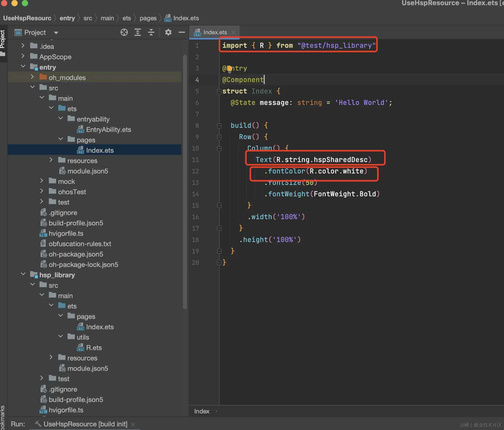
Task: Click the Index.ets file icon in breadcrumb
Action: 168,18
